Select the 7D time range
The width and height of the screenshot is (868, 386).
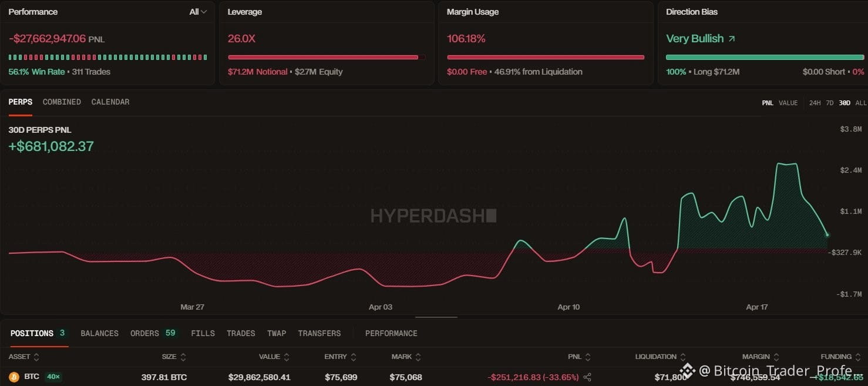click(x=830, y=103)
